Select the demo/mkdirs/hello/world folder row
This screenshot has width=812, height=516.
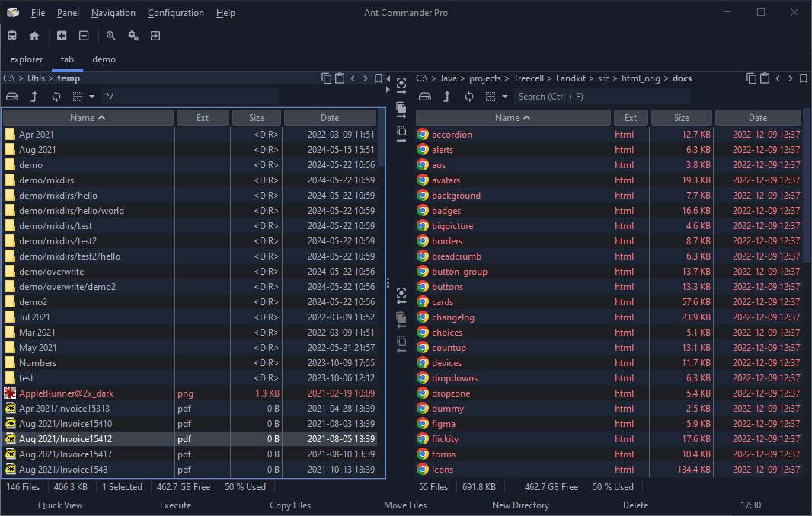190,211
